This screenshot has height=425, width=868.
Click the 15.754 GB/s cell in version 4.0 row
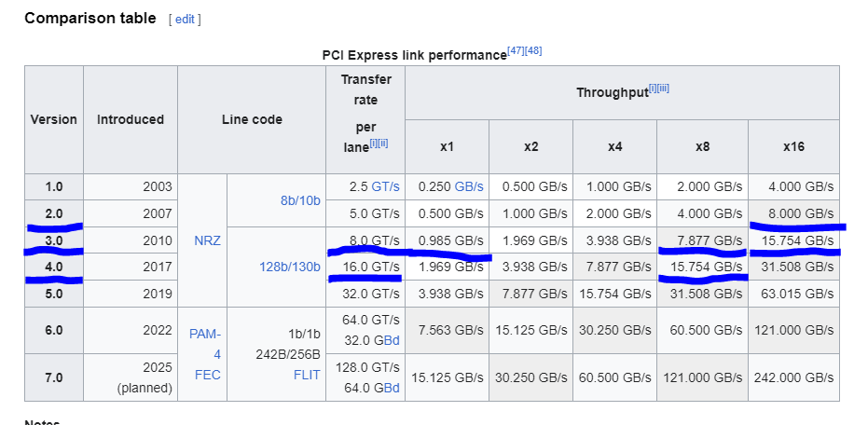[x=702, y=267]
